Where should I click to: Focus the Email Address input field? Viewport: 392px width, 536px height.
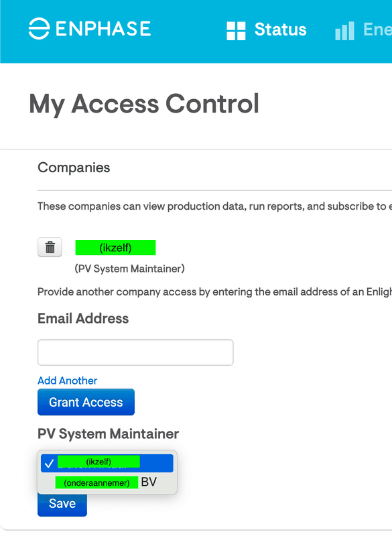coord(135,352)
